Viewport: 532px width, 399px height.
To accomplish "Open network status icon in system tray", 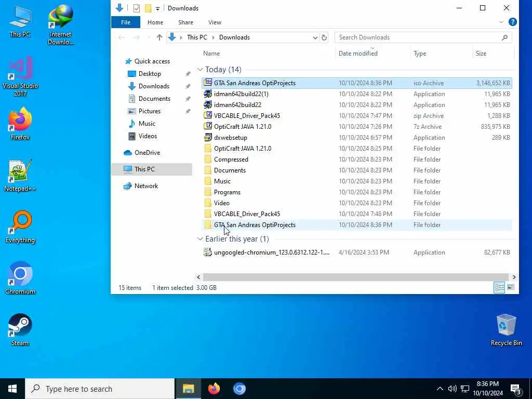I will coord(465,389).
